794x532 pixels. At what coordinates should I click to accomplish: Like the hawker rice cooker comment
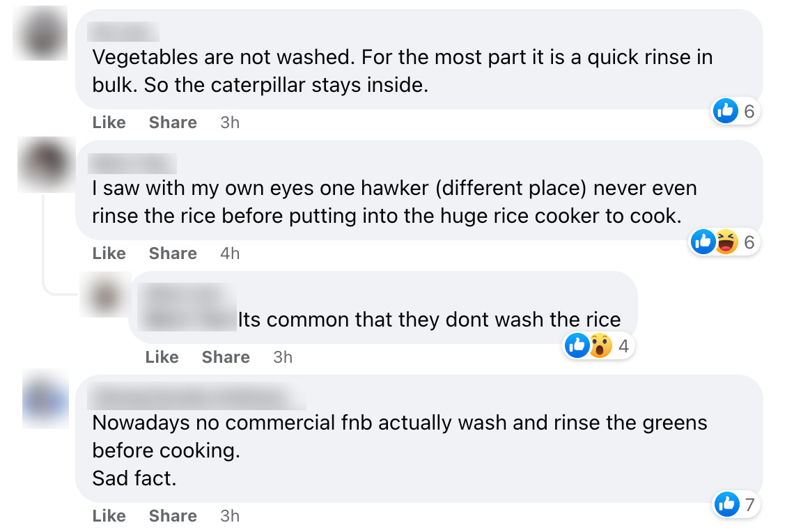(109, 253)
